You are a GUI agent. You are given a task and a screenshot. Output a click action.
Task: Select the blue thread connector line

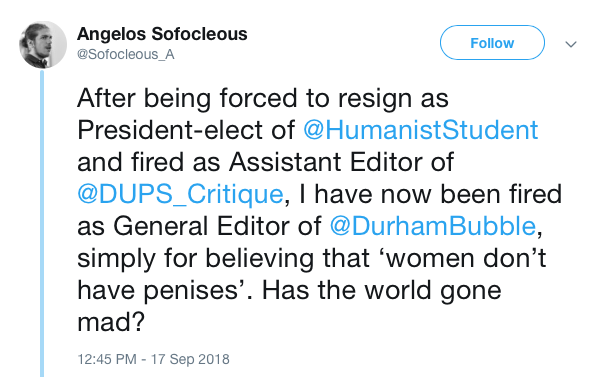coord(42,224)
